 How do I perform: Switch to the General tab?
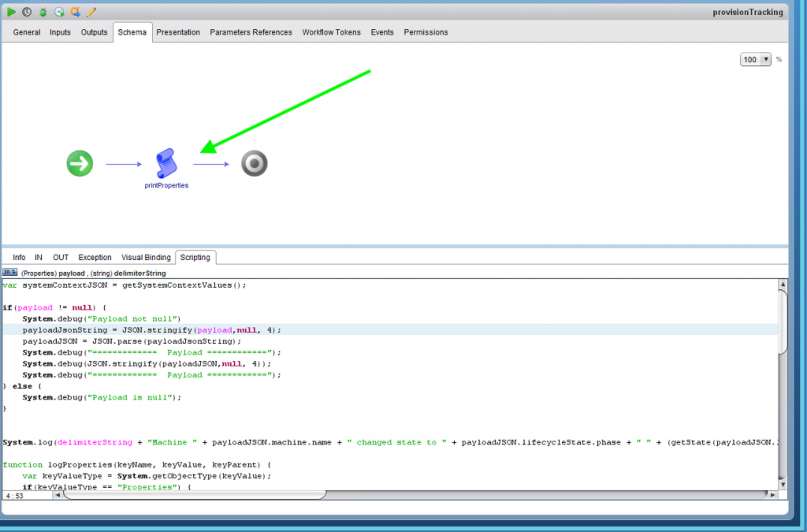[x=27, y=32]
